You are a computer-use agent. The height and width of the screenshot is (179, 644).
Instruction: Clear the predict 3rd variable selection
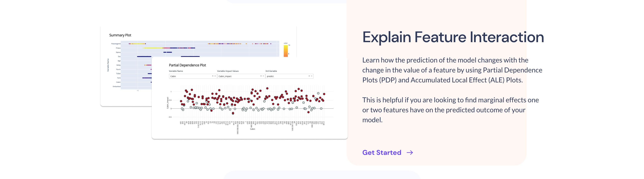click(309, 76)
